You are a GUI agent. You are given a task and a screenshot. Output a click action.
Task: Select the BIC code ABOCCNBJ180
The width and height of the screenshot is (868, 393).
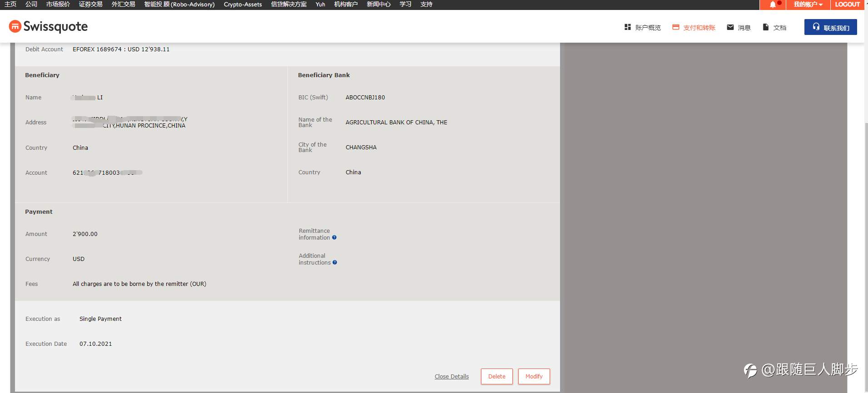[x=365, y=97]
